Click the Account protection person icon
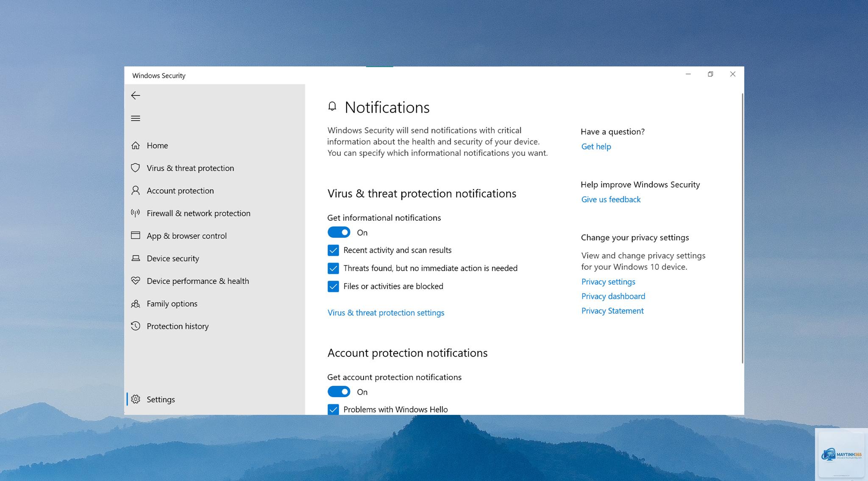Image resolution: width=868 pixels, height=481 pixels. click(x=136, y=191)
